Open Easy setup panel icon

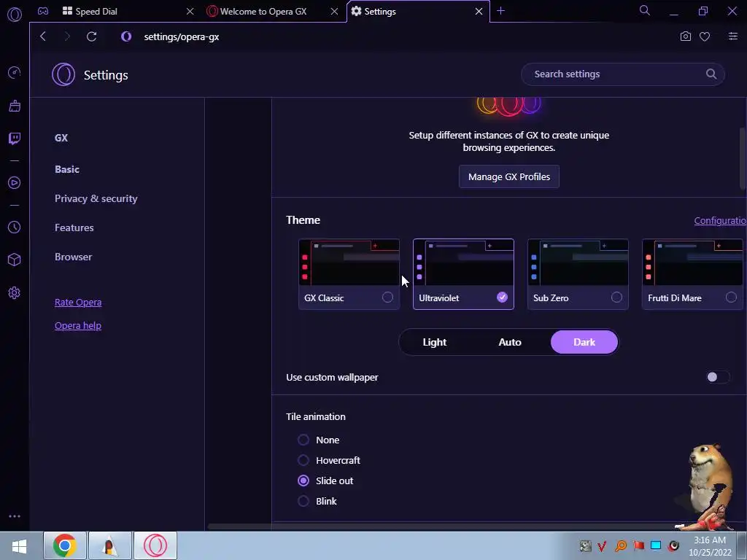click(x=732, y=36)
